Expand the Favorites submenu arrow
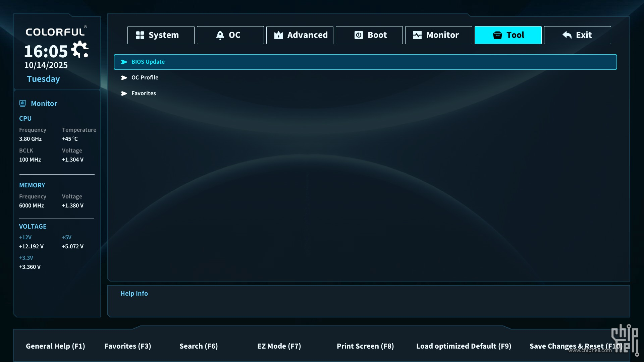Screen dimensions: 644x362 coord(124,94)
